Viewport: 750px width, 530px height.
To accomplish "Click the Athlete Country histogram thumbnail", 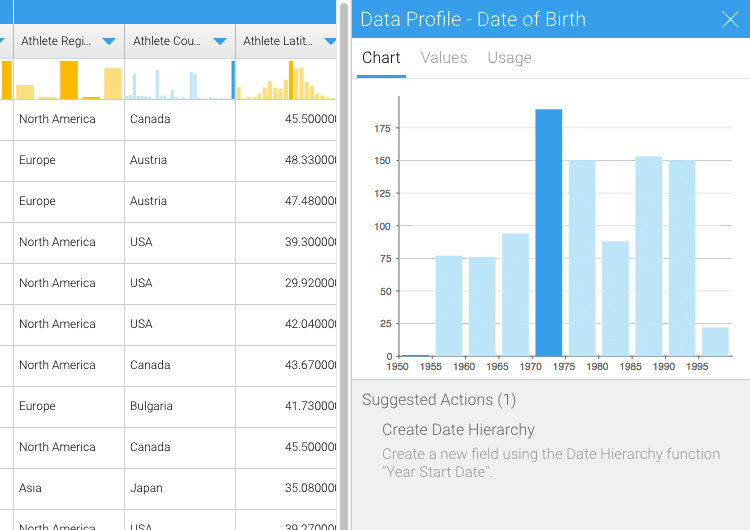I will pyautogui.click(x=179, y=80).
